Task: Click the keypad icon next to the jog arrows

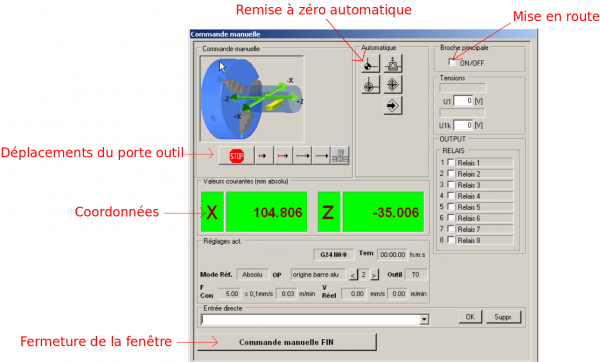Action: 340,156
